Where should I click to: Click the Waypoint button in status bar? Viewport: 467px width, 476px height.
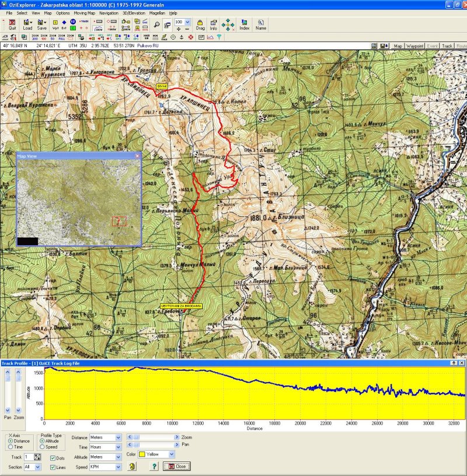(x=414, y=46)
